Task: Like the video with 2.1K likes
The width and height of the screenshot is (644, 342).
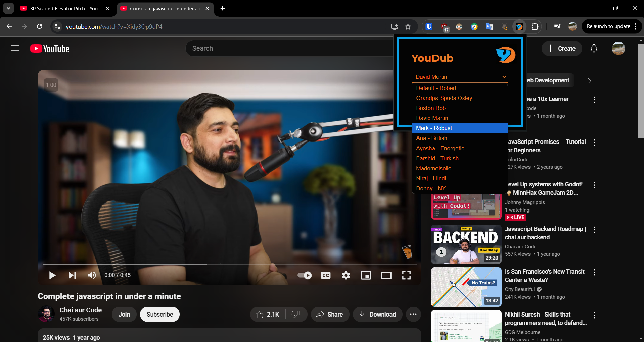Action: [268, 314]
